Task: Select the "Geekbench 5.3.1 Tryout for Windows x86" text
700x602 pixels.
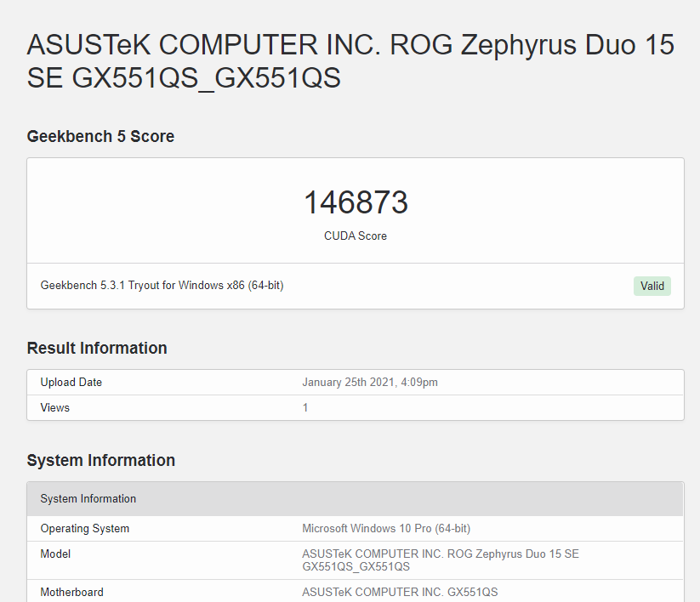Action: pos(162,285)
